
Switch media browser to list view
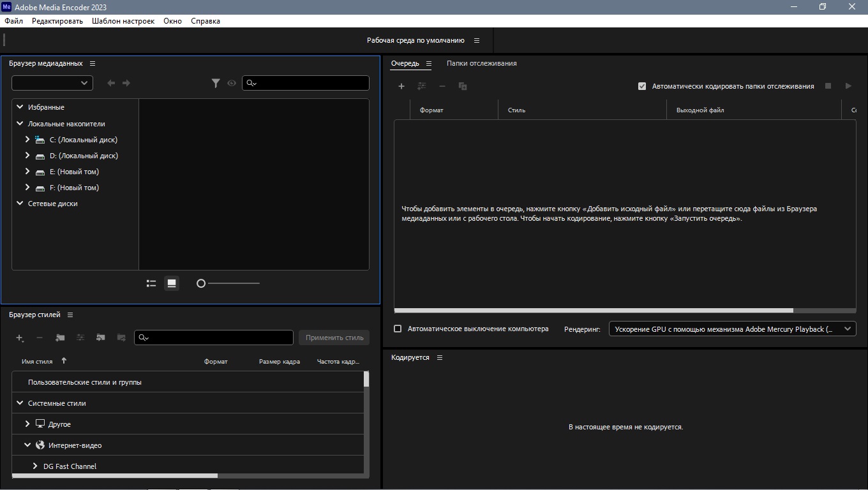point(151,283)
